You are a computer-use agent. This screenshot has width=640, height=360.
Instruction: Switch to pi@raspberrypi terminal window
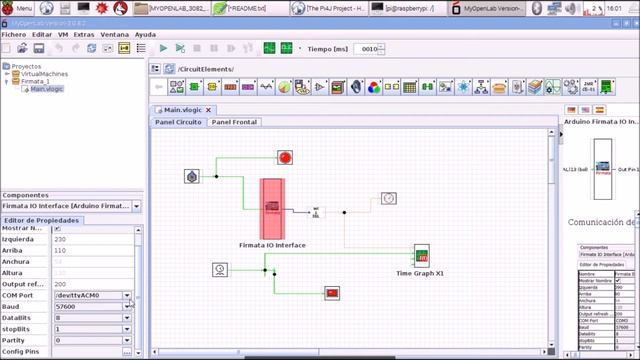[x=407, y=8]
